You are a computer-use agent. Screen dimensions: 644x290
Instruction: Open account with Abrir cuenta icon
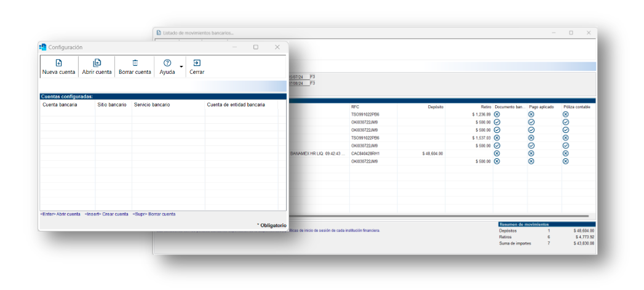[x=97, y=63]
